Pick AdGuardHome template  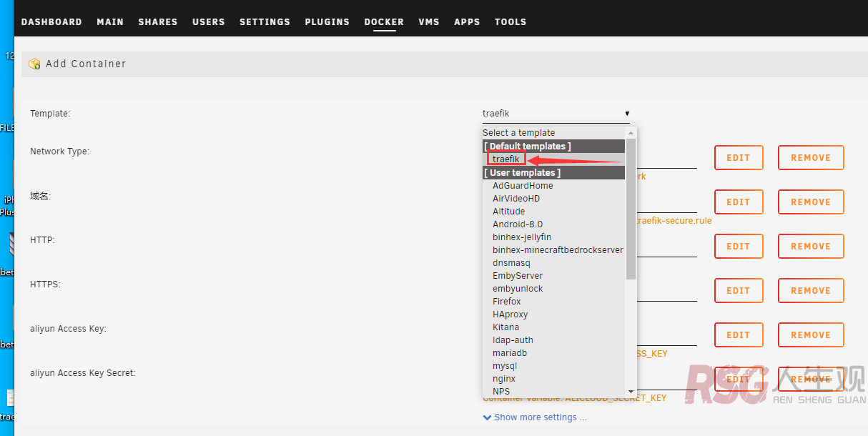[x=553, y=186]
